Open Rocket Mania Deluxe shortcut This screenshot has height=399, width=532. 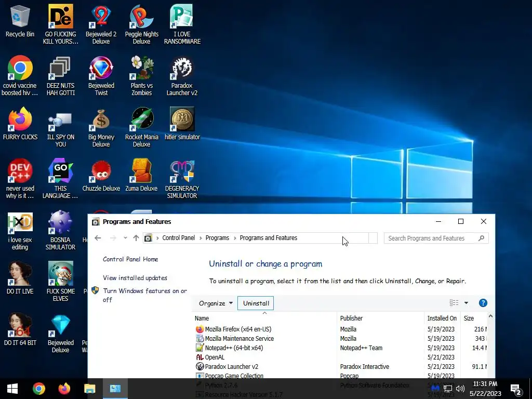coord(141,128)
